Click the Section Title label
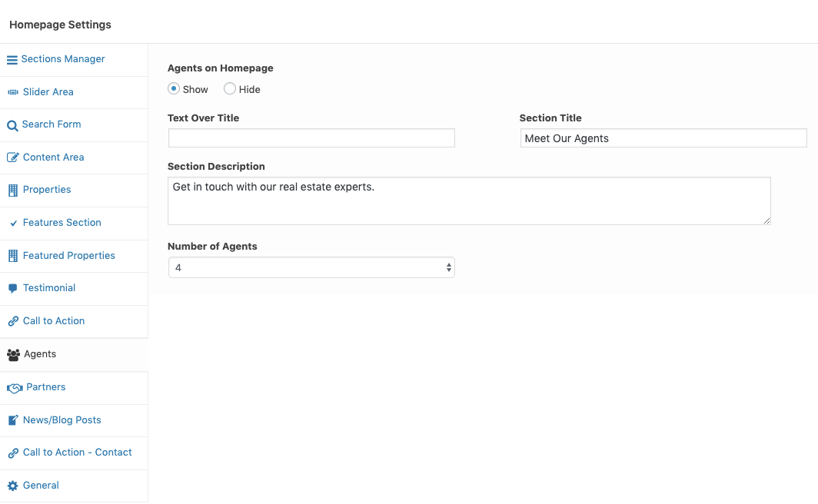 click(x=550, y=118)
